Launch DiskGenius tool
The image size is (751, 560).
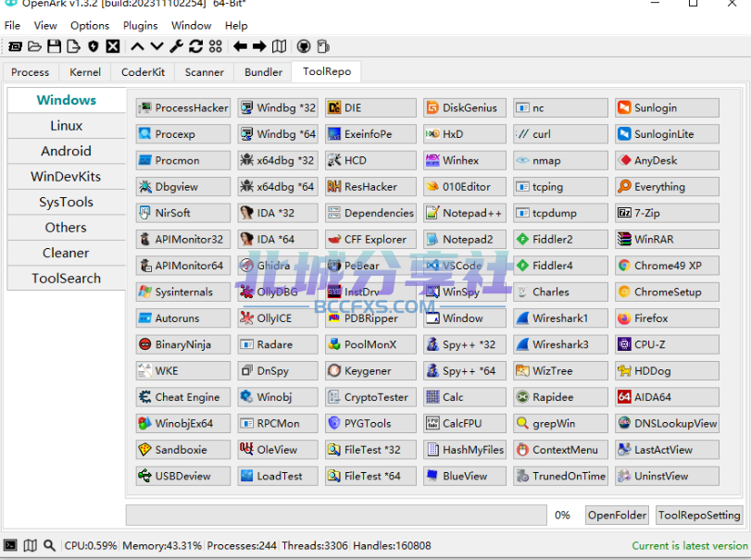click(x=465, y=107)
